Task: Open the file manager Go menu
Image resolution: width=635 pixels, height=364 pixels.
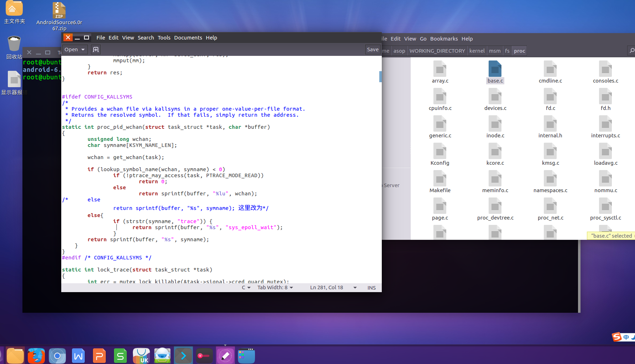Action: click(x=423, y=39)
